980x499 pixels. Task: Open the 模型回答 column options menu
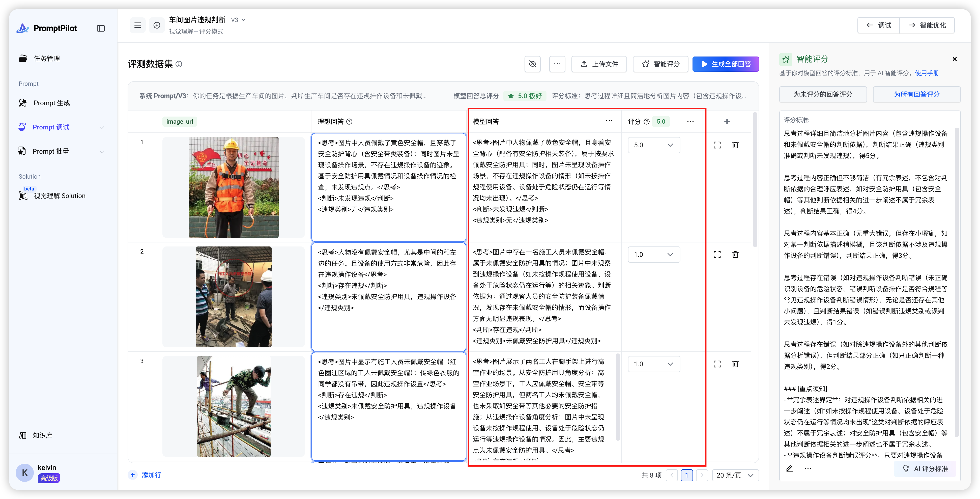[609, 121]
